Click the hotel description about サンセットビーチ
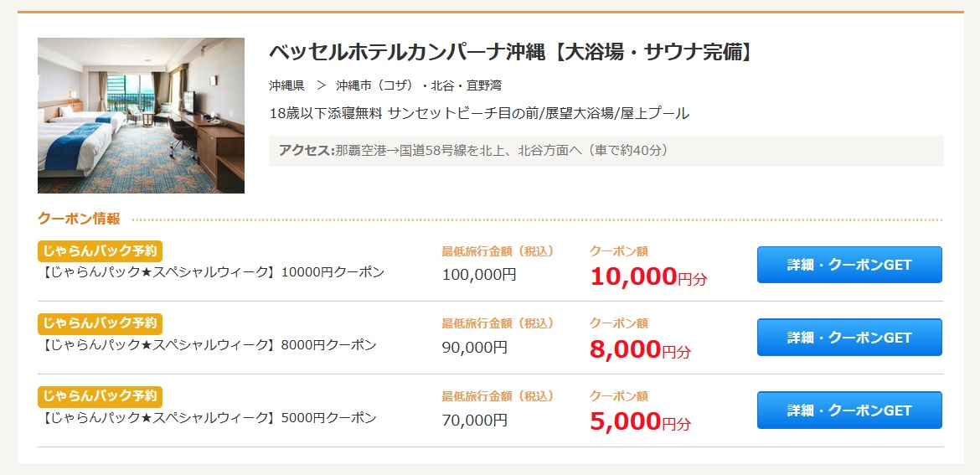Screen dimensions: 980x475 pos(479,113)
